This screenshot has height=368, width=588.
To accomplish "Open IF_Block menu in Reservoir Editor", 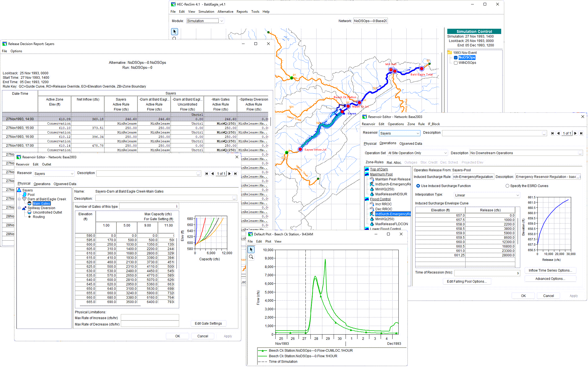I will [x=434, y=124].
